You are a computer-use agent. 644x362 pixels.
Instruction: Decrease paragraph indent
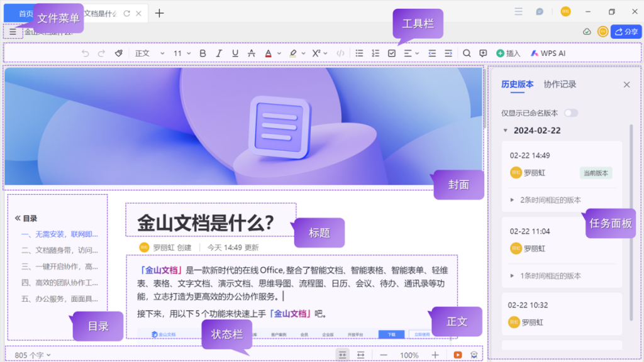pos(432,53)
